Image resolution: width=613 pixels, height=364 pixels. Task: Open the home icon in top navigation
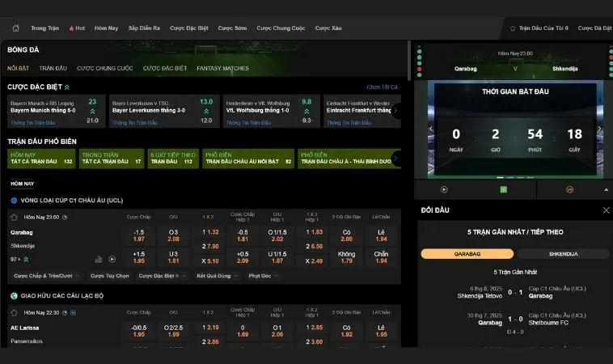pyautogui.click(x=15, y=28)
